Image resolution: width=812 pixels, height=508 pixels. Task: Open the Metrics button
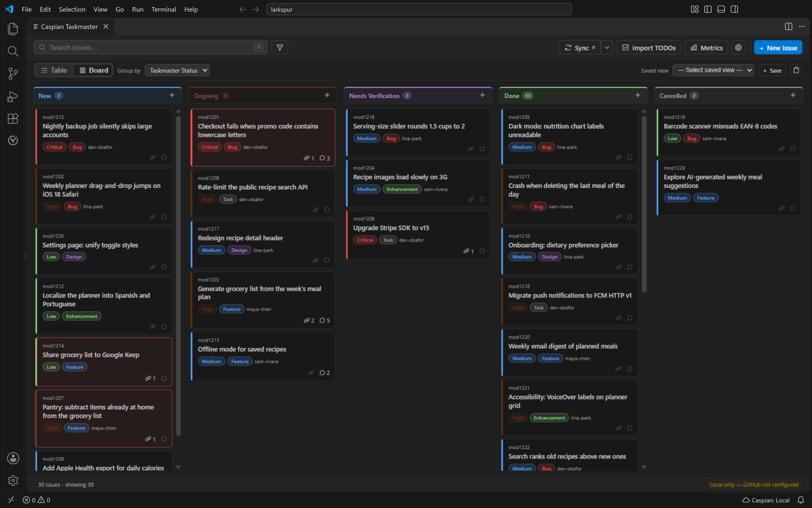(x=706, y=47)
